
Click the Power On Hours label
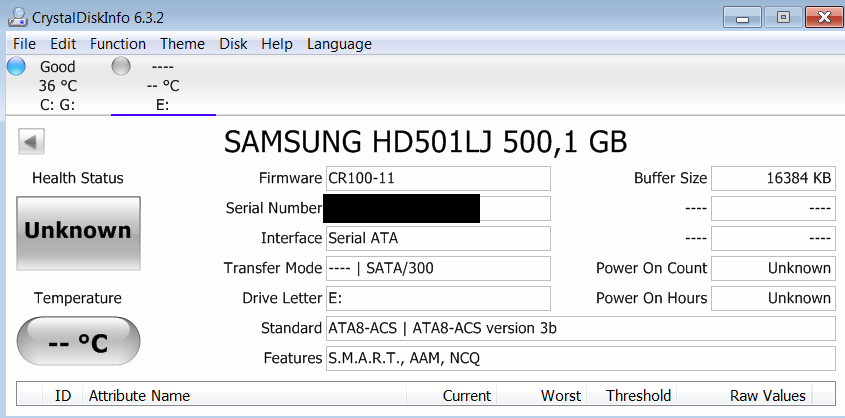(x=652, y=298)
